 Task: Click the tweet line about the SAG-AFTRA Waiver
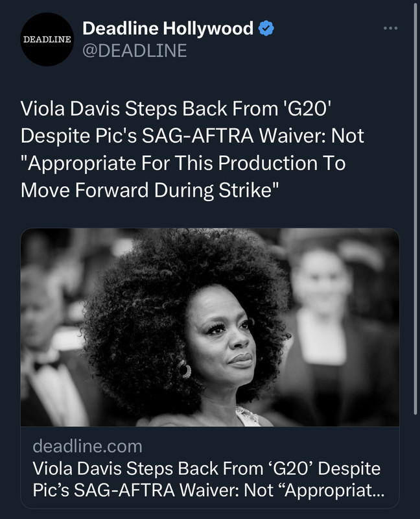click(x=192, y=136)
